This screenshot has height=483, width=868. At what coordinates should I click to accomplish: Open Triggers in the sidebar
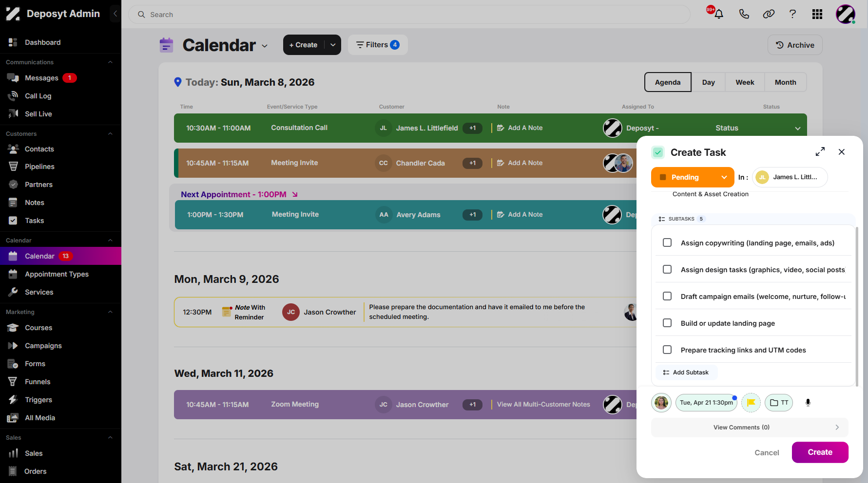tap(39, 400)
